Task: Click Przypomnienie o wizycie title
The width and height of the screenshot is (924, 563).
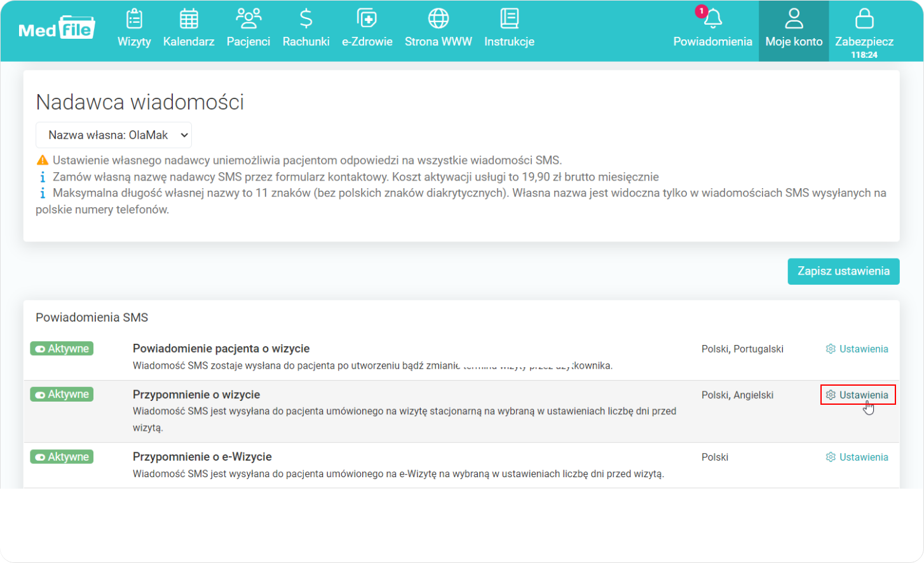Action: coord(196,394)
